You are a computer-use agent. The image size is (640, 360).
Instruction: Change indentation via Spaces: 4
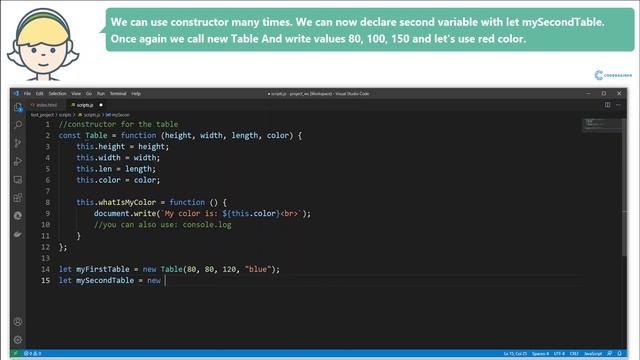coord(540,353)
